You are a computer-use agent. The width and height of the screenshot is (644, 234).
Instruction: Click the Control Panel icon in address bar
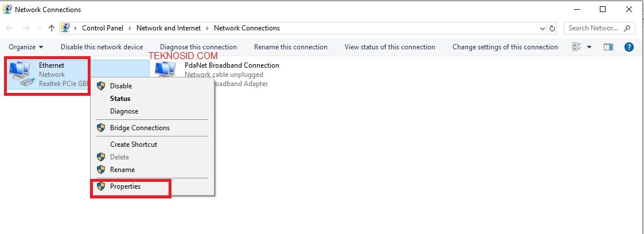pos(65,28)
